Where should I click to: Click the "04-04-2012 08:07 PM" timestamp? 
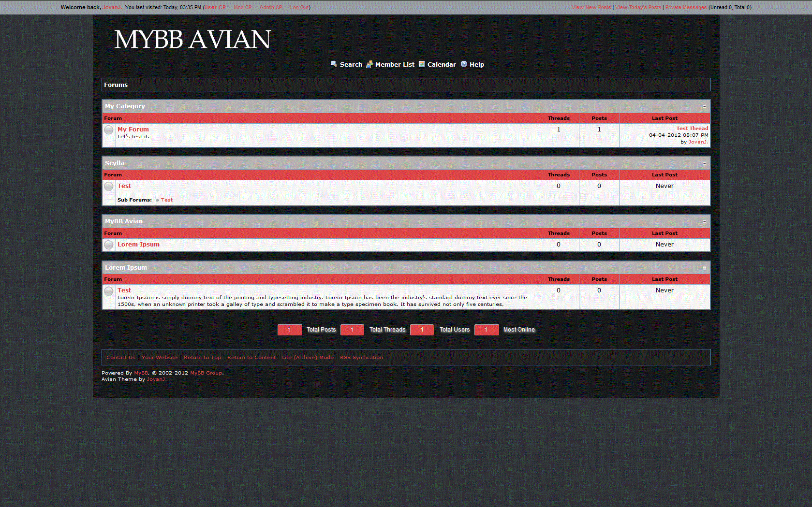point(679,135)
